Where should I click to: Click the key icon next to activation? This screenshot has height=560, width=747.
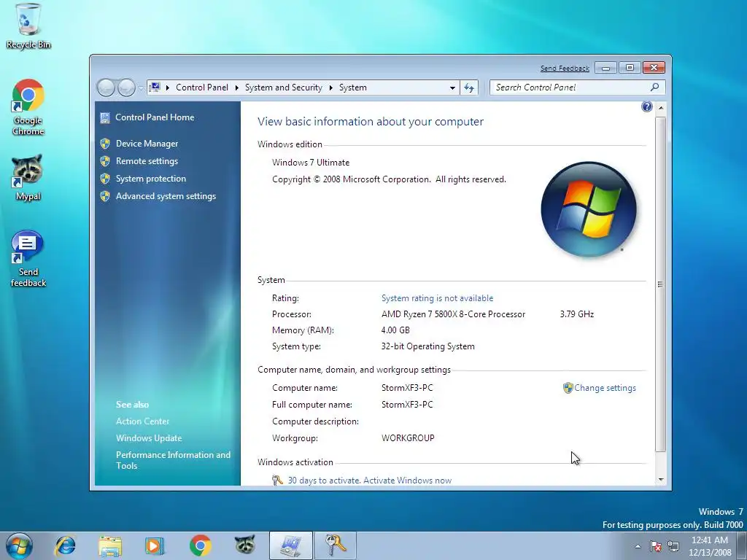[x=277, y=480]
